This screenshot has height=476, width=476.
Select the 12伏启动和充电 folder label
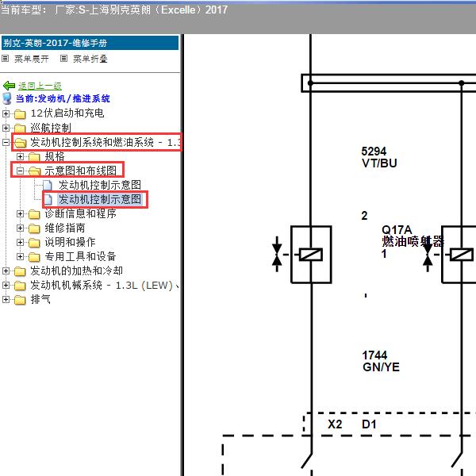[x=67, y=113]
